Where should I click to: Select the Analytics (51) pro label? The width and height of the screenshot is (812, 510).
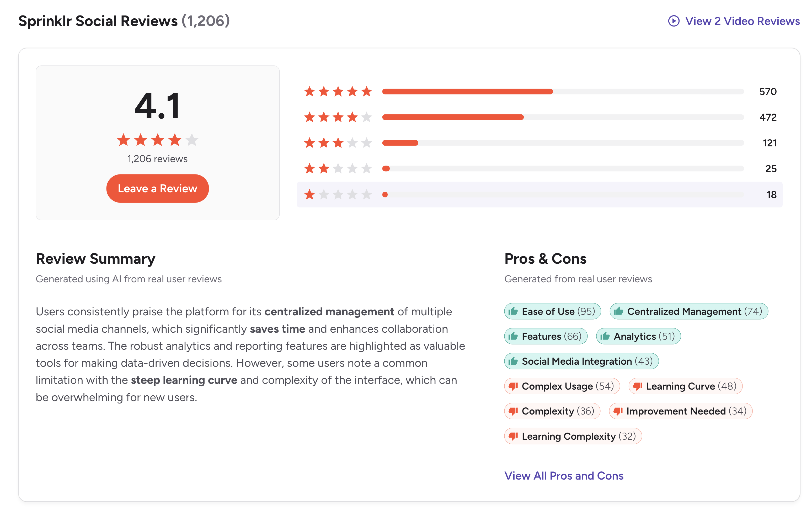(638, 336)
